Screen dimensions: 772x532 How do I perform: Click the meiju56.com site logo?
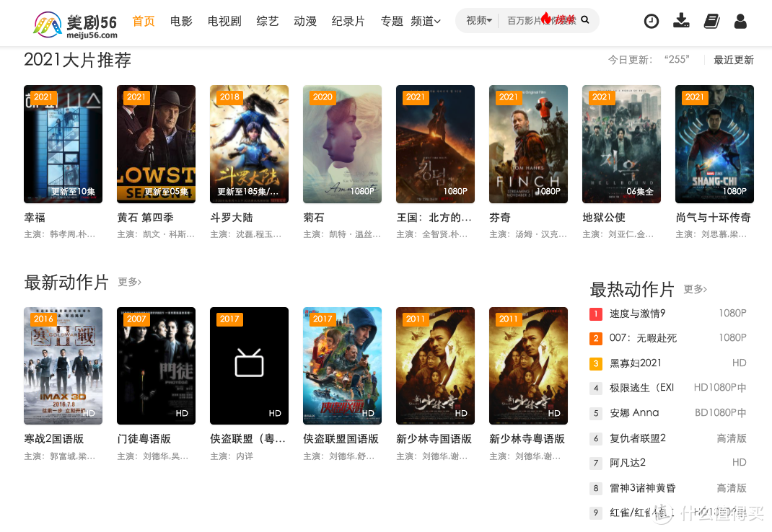pos(75,25)
